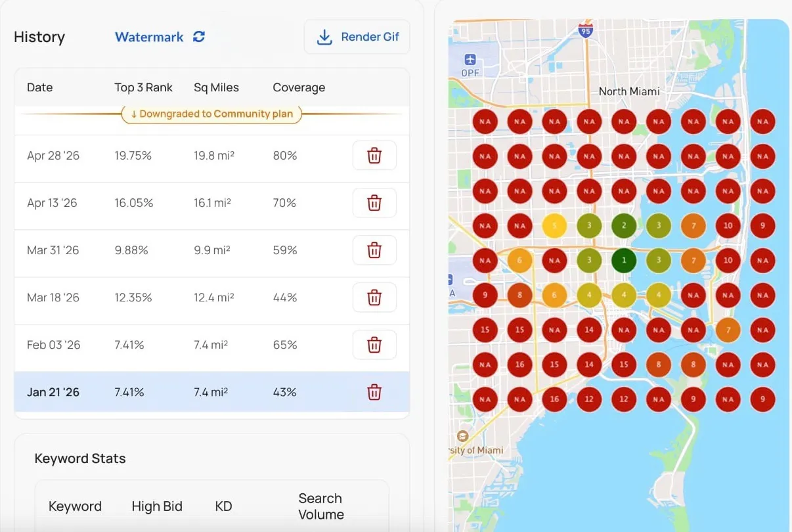Select the yellow rank 5 map pin
The image size is (792, 532).
click(x=554, y=225)
